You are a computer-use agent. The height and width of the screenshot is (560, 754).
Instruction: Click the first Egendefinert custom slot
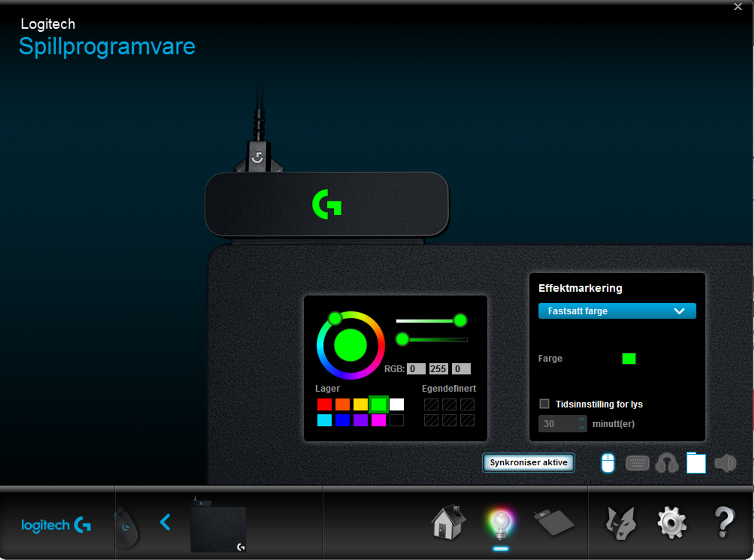431,404
